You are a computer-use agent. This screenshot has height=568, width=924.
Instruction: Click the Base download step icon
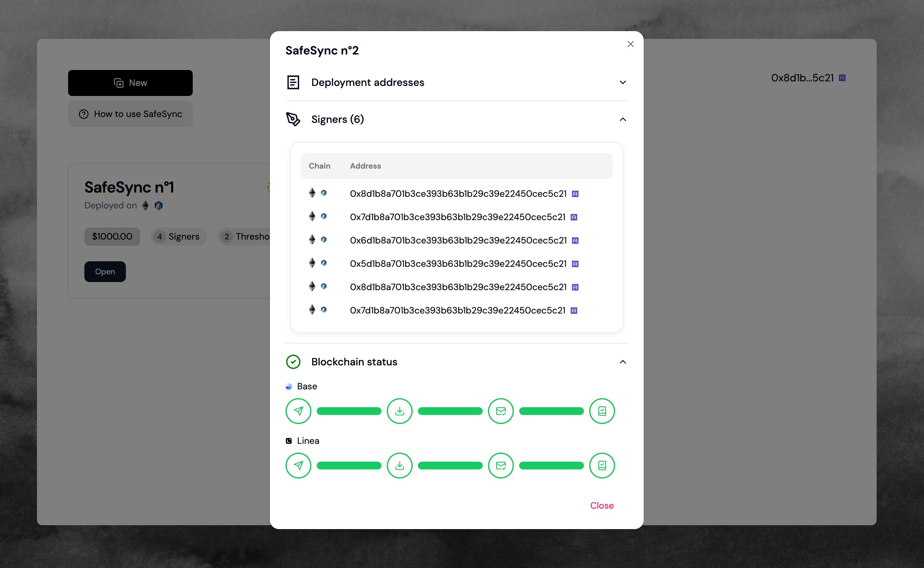pos(400,411)
